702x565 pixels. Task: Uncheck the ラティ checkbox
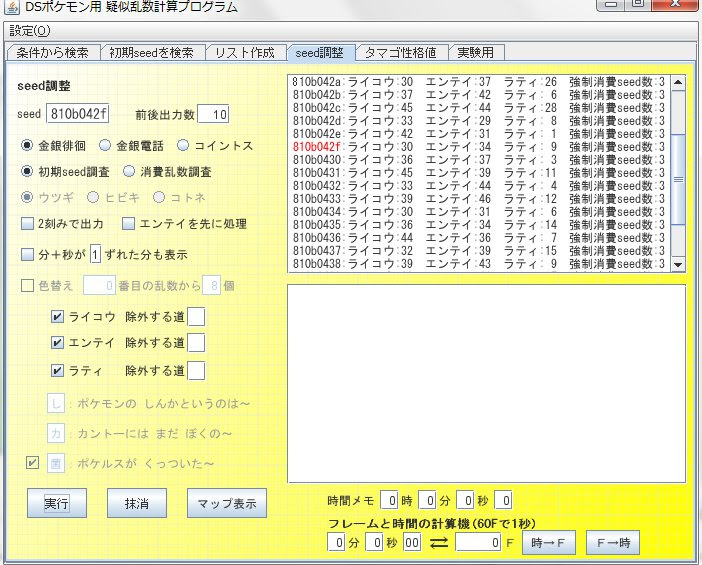pos(57,371)
